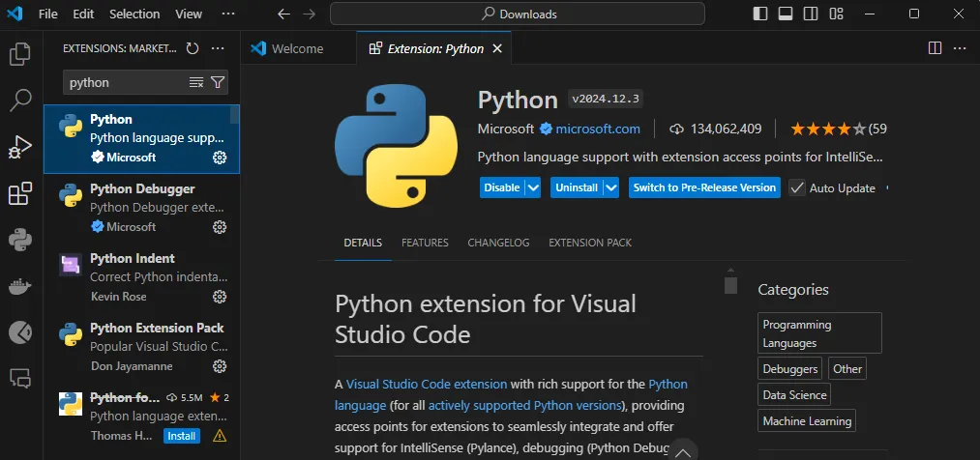Switch to the Welcome tab

(x=298, y=48)
